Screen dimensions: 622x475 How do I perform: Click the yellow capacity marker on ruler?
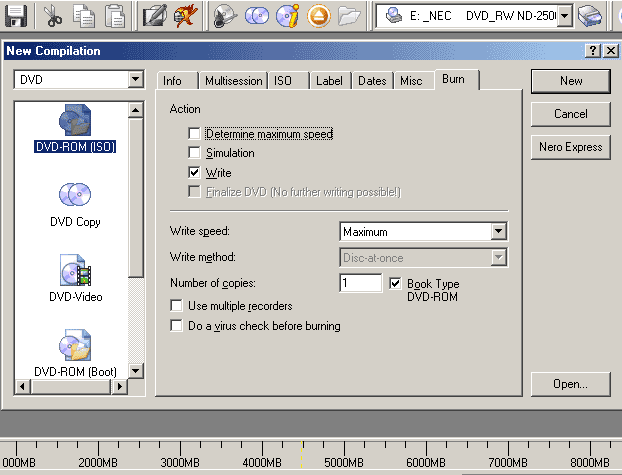[x=302, y=454]
